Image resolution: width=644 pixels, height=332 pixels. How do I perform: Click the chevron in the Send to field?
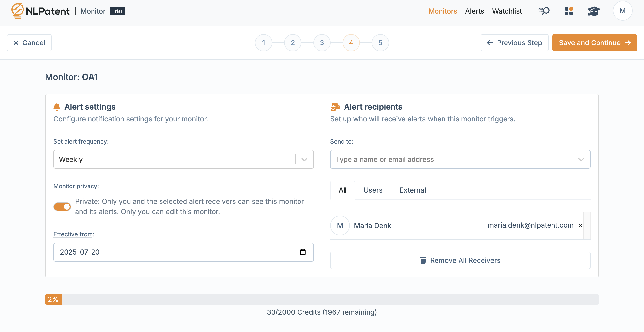(x=581, y=159)
